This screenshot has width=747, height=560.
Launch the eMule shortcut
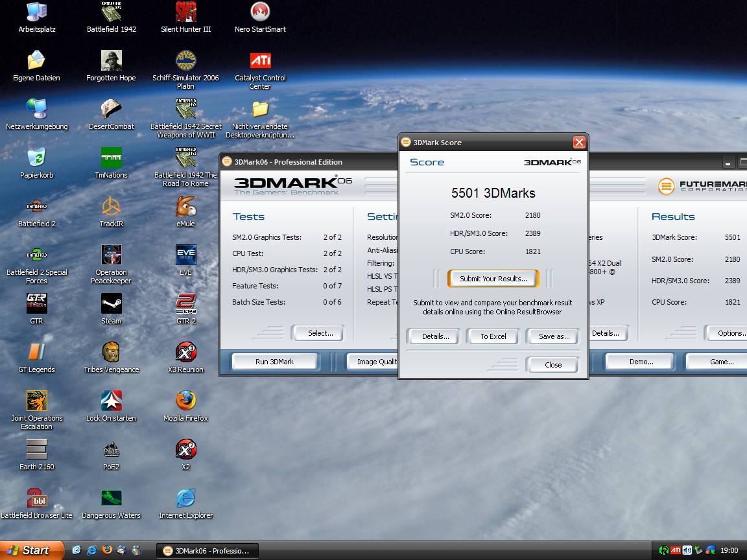tap(186, 212)
